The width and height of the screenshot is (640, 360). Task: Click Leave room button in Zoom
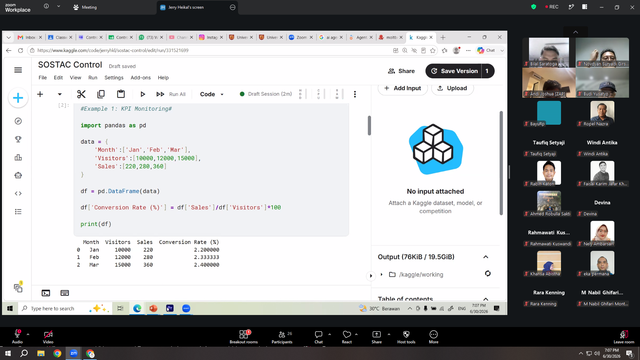tap(624, 336)
